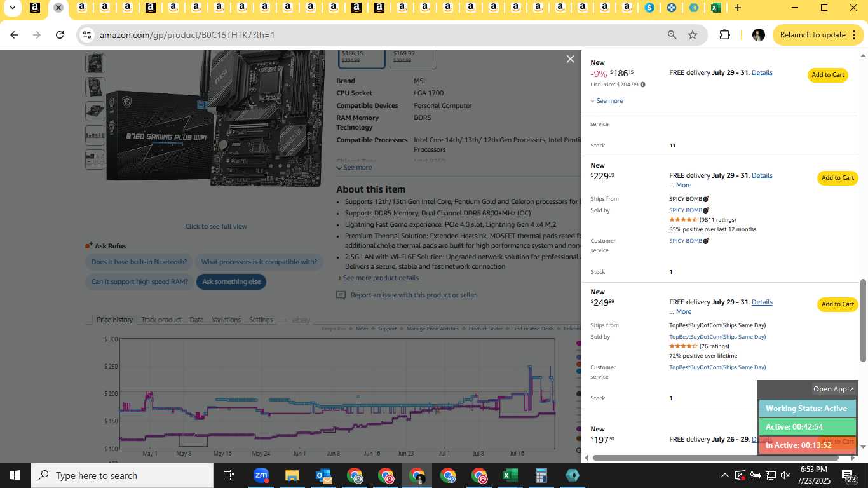Click Ask something else button

click(x=231, y=281)
